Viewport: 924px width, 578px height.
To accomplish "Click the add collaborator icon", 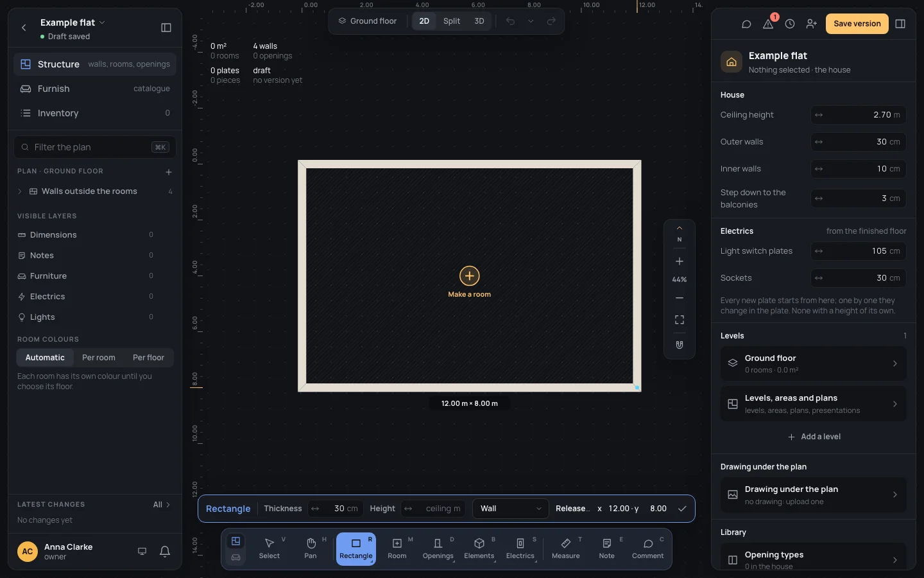I will point(812,24).
